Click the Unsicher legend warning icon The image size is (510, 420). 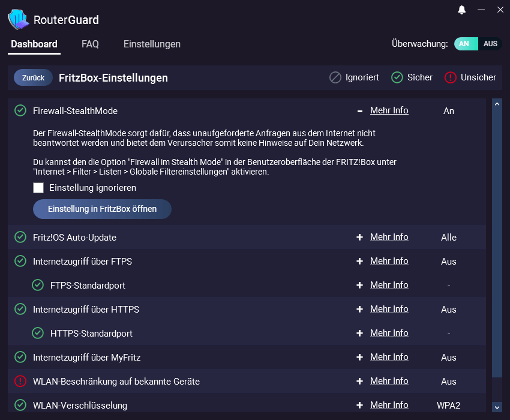click(x=451, y=77)
